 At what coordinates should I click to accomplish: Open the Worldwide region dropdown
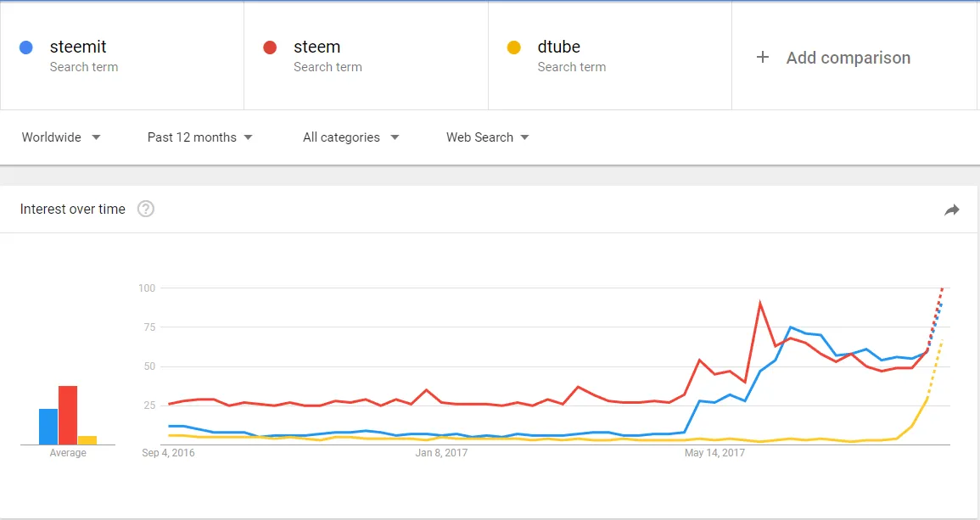[x=60, y=137]
